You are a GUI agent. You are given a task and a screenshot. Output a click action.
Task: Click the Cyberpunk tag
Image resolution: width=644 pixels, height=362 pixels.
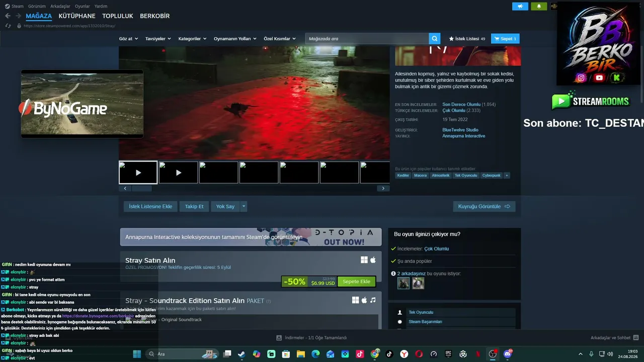(491, 175)
